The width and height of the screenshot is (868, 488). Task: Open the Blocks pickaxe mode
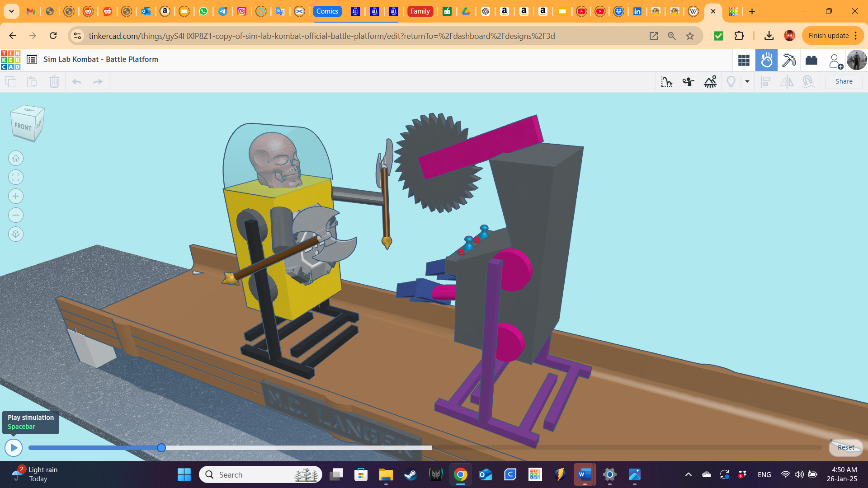point(789,60)
